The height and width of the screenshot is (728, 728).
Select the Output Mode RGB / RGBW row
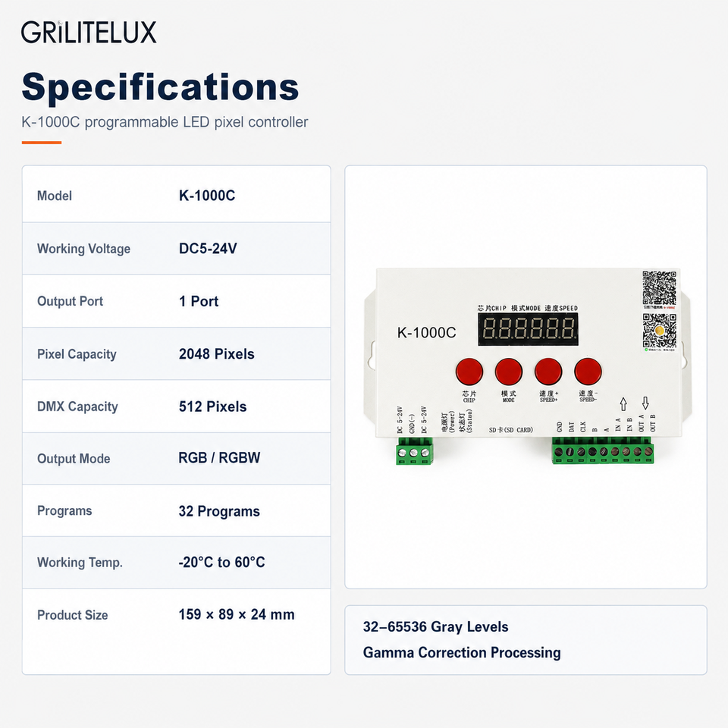tap(177, 458)
